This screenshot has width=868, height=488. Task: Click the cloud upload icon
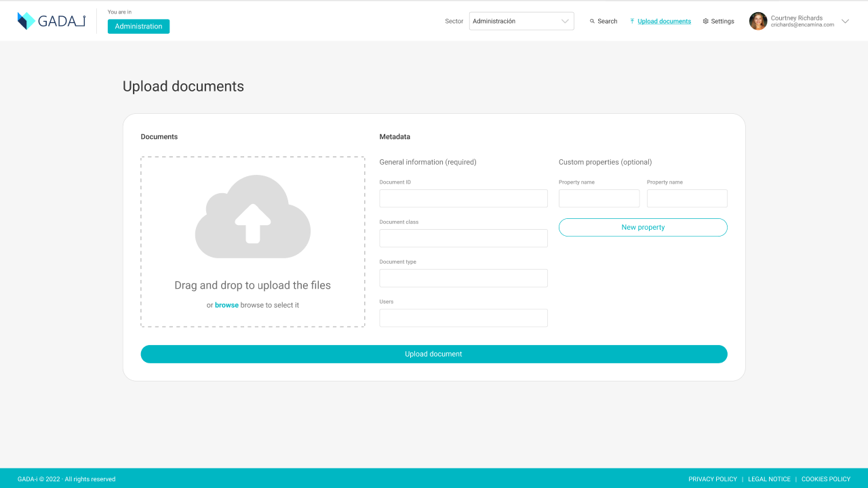(x=253, y=216)
